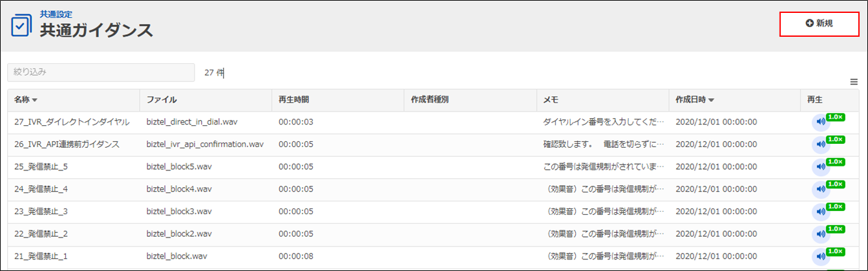Play the 25_発信禁止_5 guidance audio
Viewport: 868px width, 271px height.
pos(821,167)
